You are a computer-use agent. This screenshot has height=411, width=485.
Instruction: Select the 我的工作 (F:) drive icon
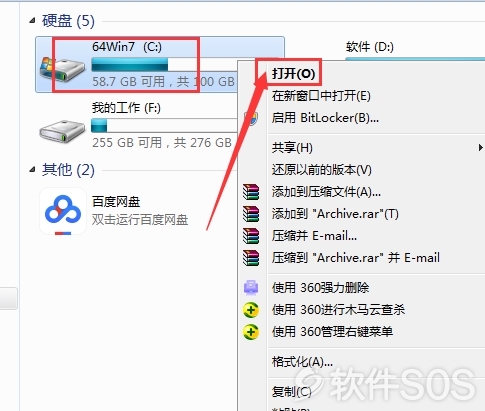(62, 131)
